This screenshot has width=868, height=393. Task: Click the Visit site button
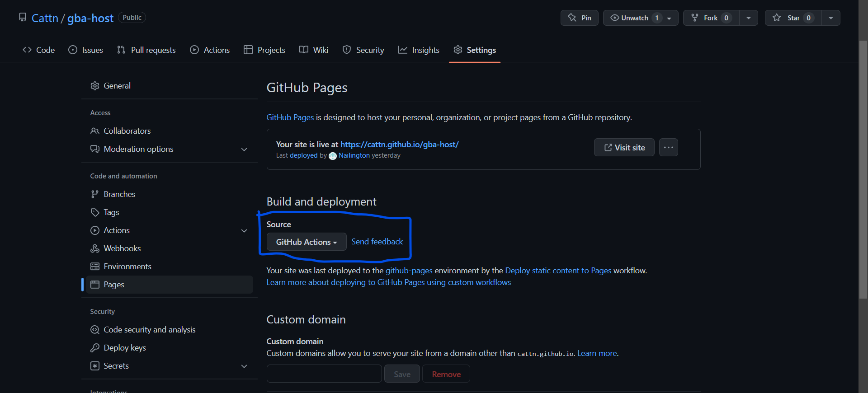click(624, 148)
